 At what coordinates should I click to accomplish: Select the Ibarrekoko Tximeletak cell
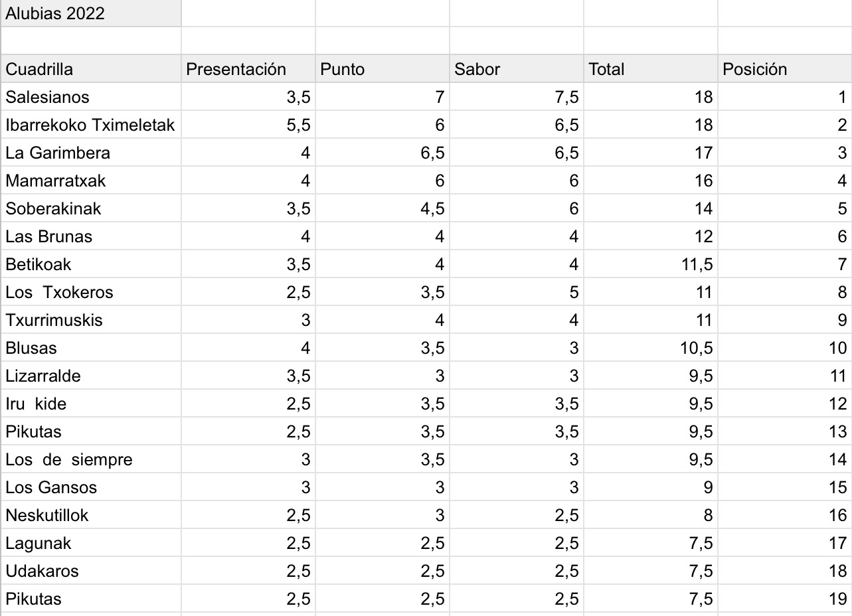tap(90, 125)
